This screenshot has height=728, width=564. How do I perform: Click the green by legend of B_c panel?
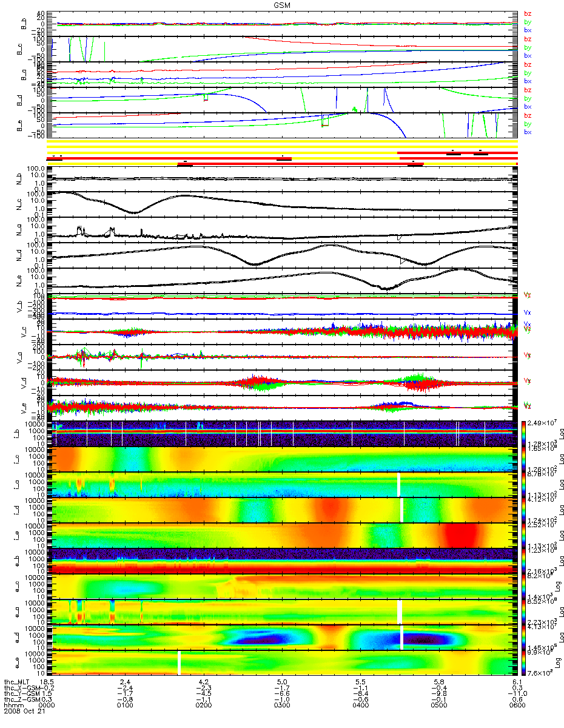528,47
